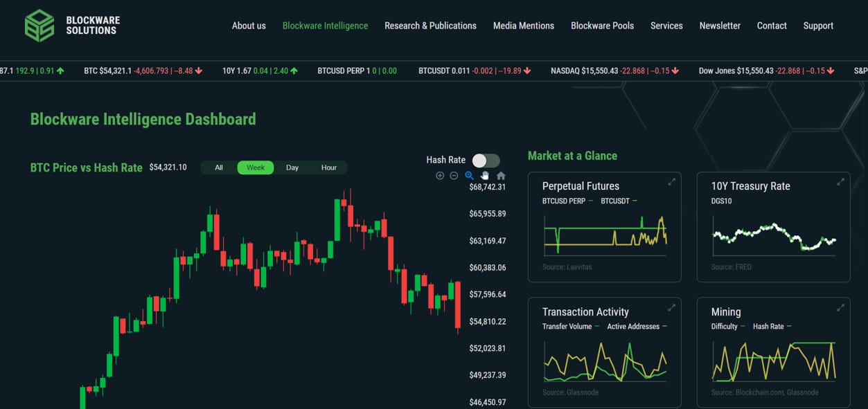This screenshot has height=409, width=868.
Task: Click the Mining card title
Action: tap(726, 312)
